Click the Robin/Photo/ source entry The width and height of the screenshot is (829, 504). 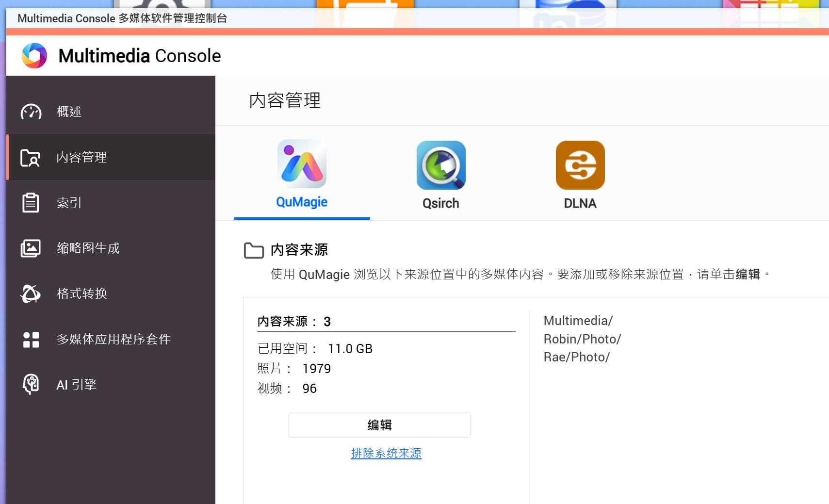[582, 339]
